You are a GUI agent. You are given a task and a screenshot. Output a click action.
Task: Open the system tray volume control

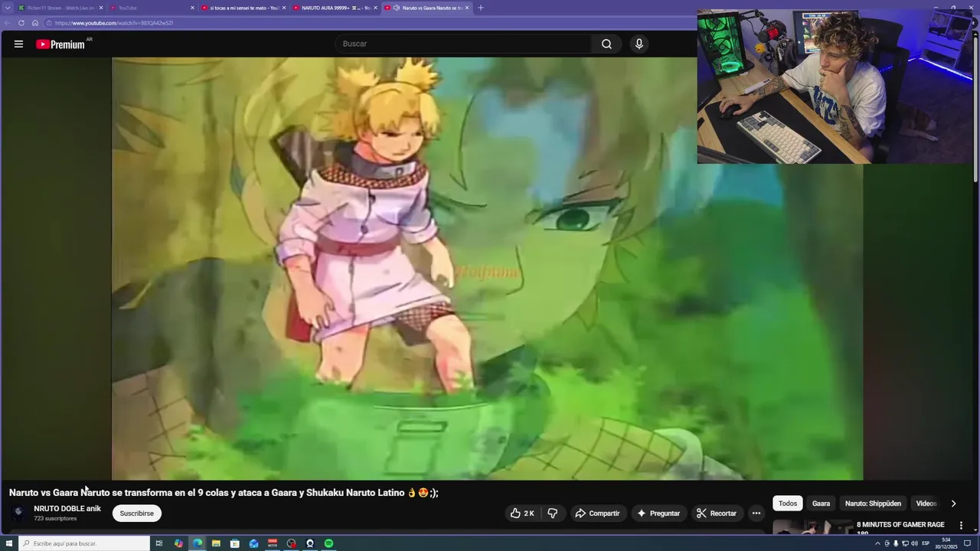(x=914, y=543)
